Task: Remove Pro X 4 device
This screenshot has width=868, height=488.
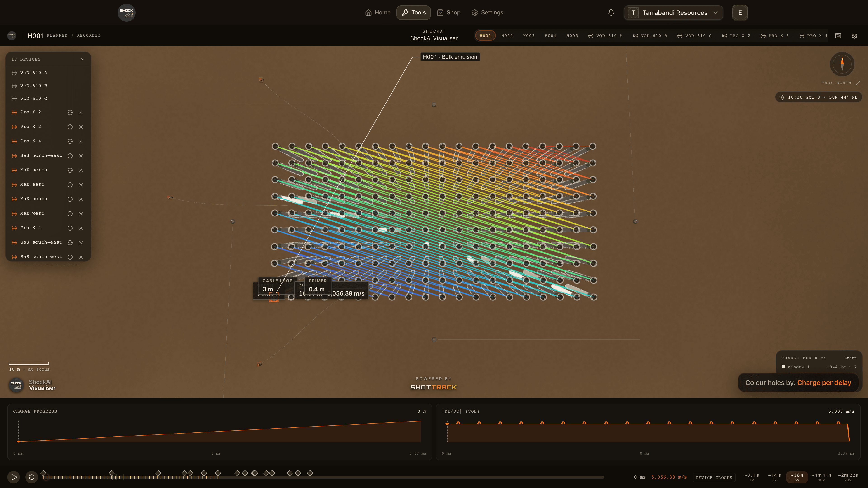Action: [x=81, y=141]
